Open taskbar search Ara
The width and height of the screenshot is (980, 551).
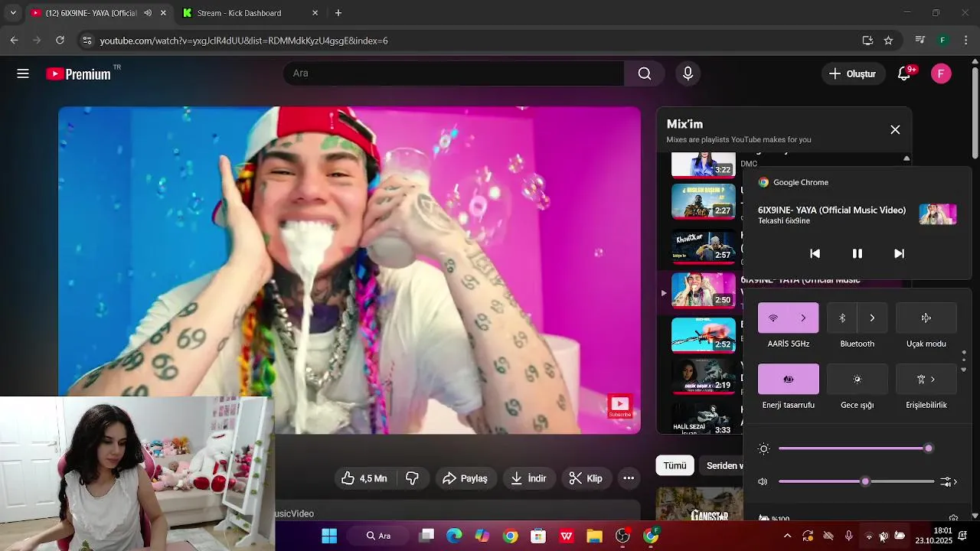(x=378, y=536)
